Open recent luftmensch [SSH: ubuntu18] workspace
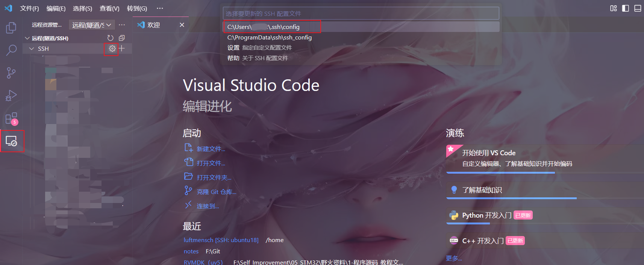 coord(221,240)
